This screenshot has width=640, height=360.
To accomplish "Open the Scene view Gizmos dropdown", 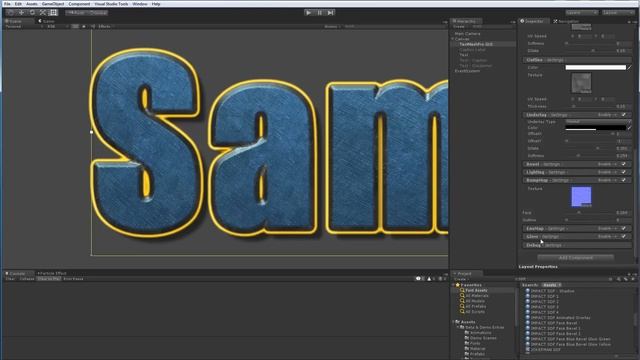I will (x=332, y=27).
